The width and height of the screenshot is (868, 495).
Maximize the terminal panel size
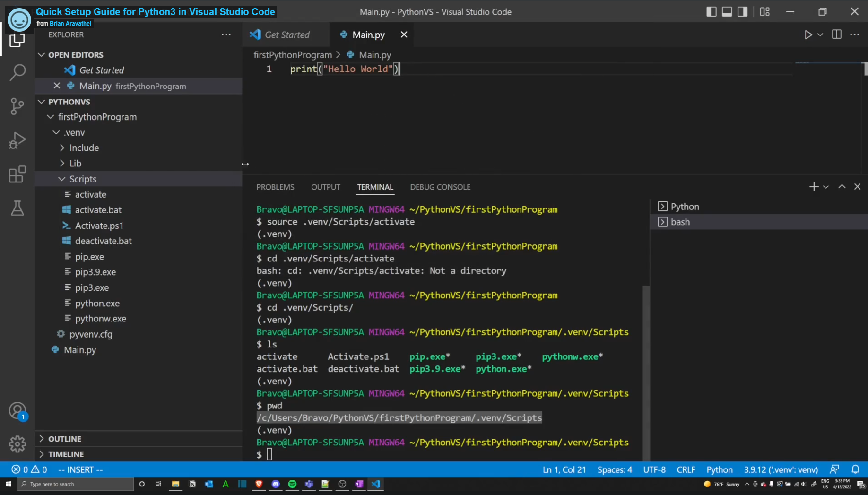842,187
